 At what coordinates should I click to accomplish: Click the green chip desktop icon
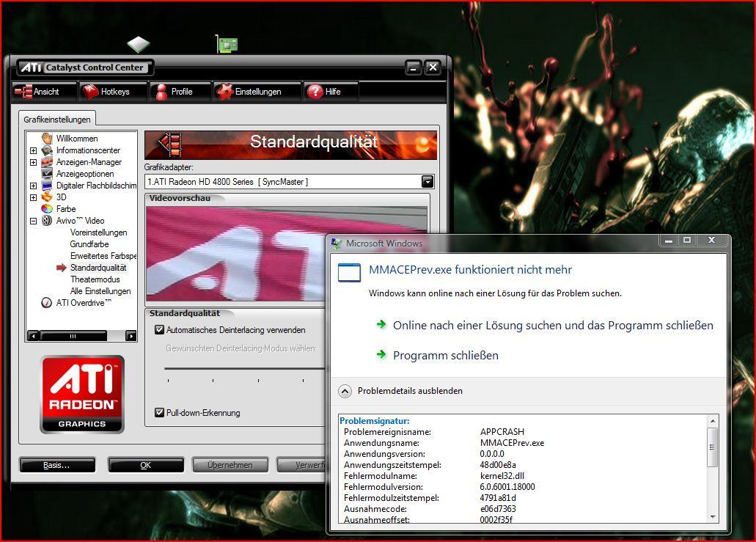click(226, 44)
